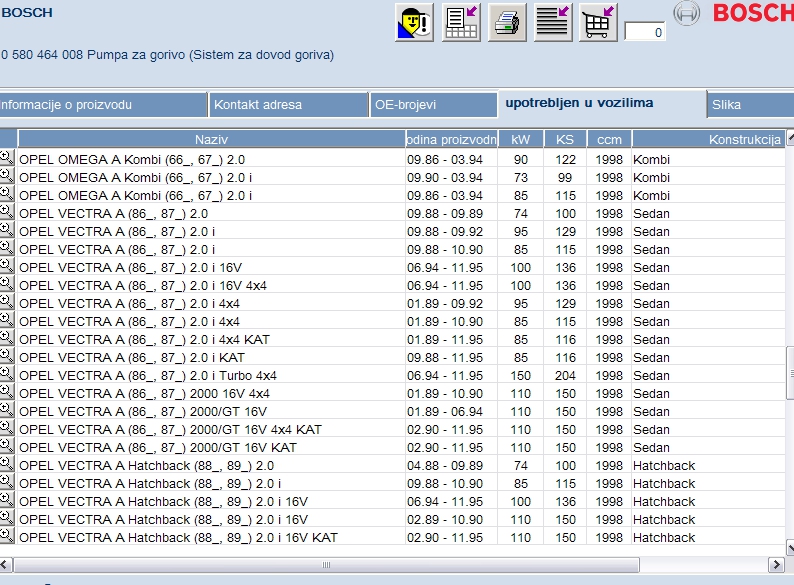Open details icon for VECTRA A Hatchback 2.0 i 115 KS

7,481
